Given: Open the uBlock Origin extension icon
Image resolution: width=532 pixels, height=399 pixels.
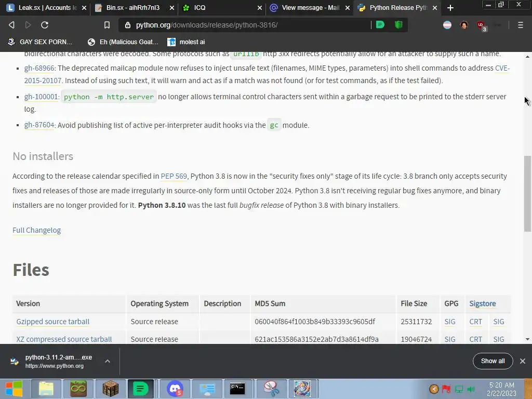Looking at the screenshot, I should (x=481, y=25).
